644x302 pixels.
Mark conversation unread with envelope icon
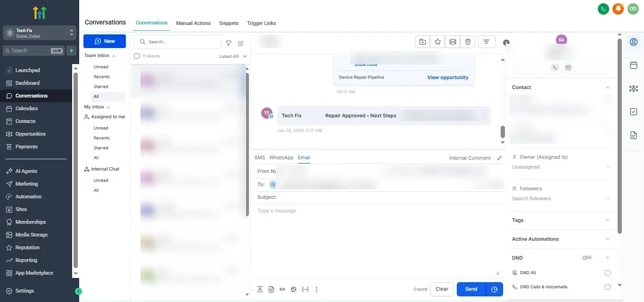coord(453,42)
